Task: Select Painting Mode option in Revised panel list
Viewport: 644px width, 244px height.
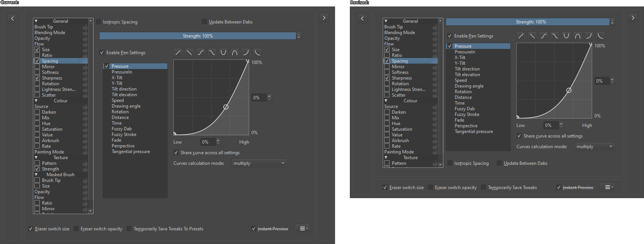Action: pos(399,152)
